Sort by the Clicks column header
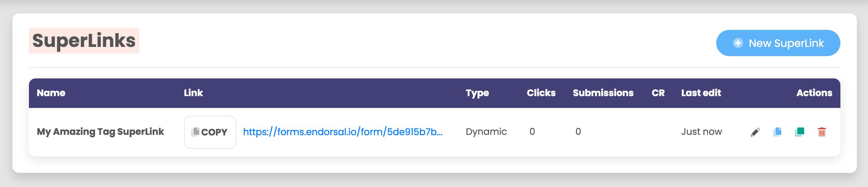The width and height of the screenshot is (868, 187). point(541,93)
